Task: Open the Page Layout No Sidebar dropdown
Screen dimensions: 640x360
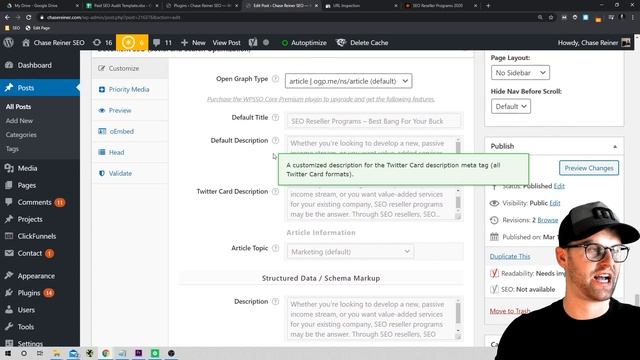Action: pos(520,73)
